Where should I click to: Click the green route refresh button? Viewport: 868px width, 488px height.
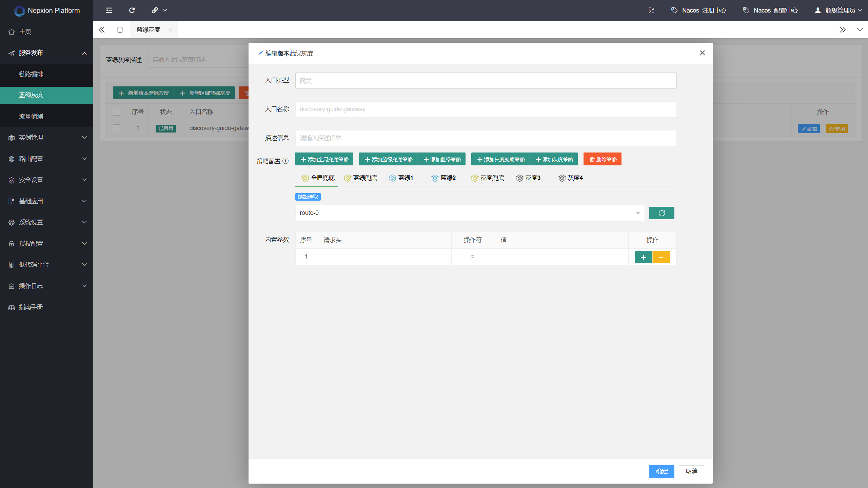pyautogui.click(x=661, y=213)
